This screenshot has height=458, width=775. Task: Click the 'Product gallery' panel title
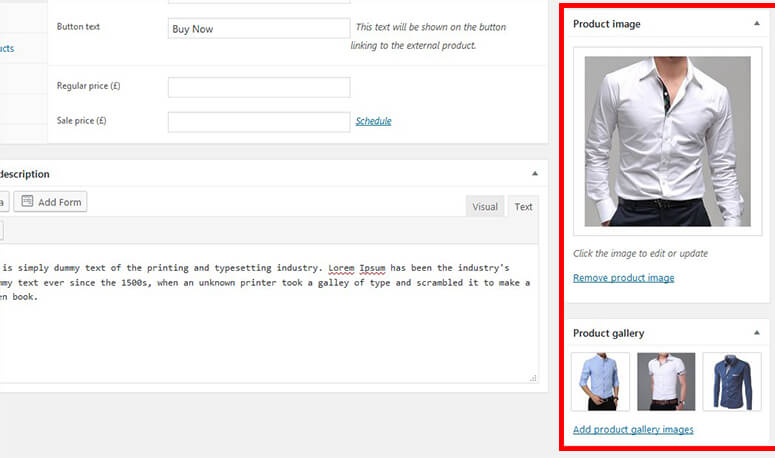608,333
